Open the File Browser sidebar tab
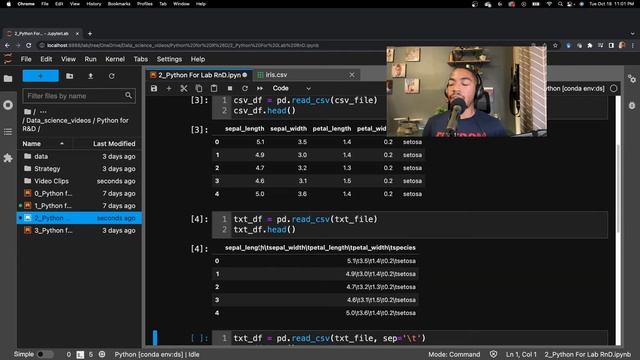 (8, 78)
